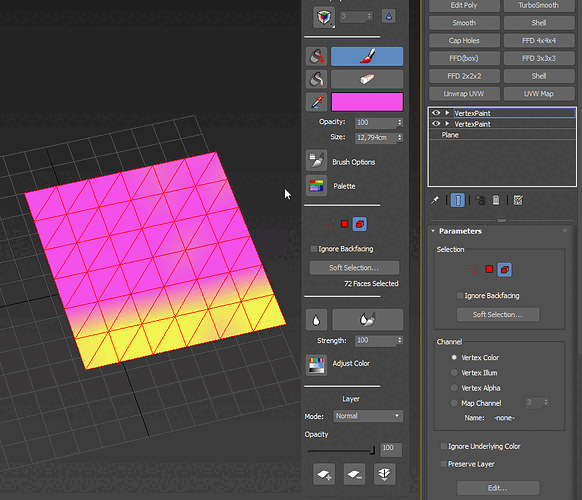
Task: Select face mode in Parameters Selection
Action: [489, 269]
